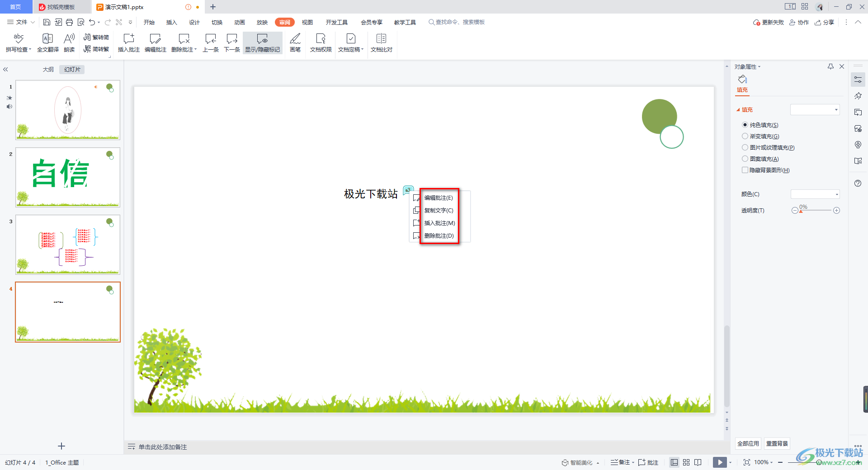This screenshot has height=470, width=868.
Task: Click the edit comment ribbon button
Action: click(156, 43)
